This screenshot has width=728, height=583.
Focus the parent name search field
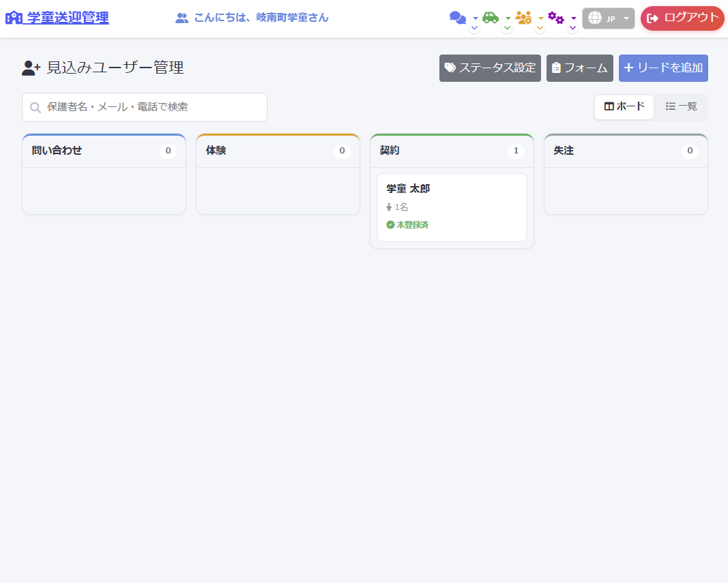pyautogui.click(x=145, y=107)
